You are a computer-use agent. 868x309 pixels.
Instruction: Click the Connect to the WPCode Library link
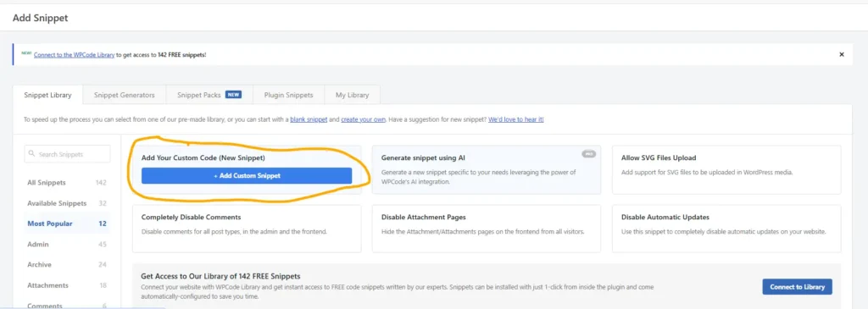(x=75, y=55)
